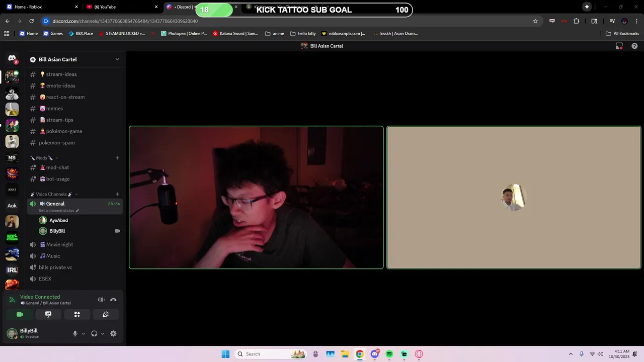Open the stream-ideas channel

point(75,74)
